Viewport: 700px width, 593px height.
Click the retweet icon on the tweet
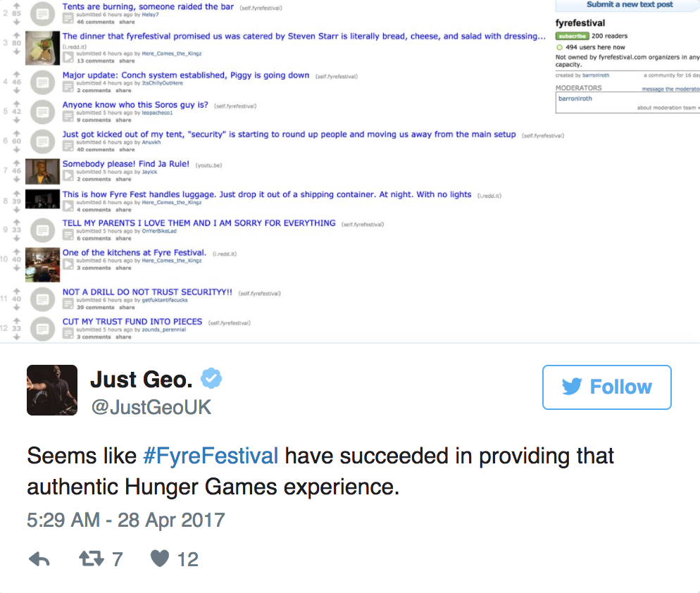pos(90,559)
